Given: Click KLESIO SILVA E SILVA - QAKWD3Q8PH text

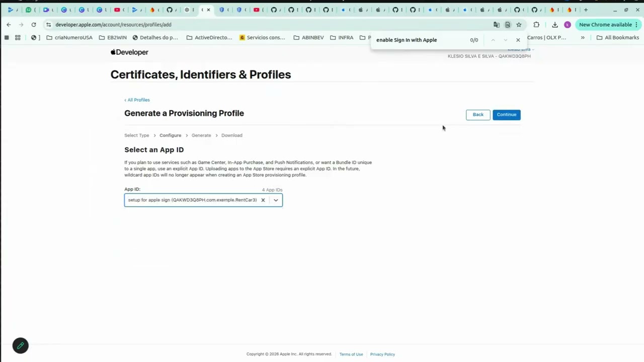Looking at the screenshot, I should 489,56.
